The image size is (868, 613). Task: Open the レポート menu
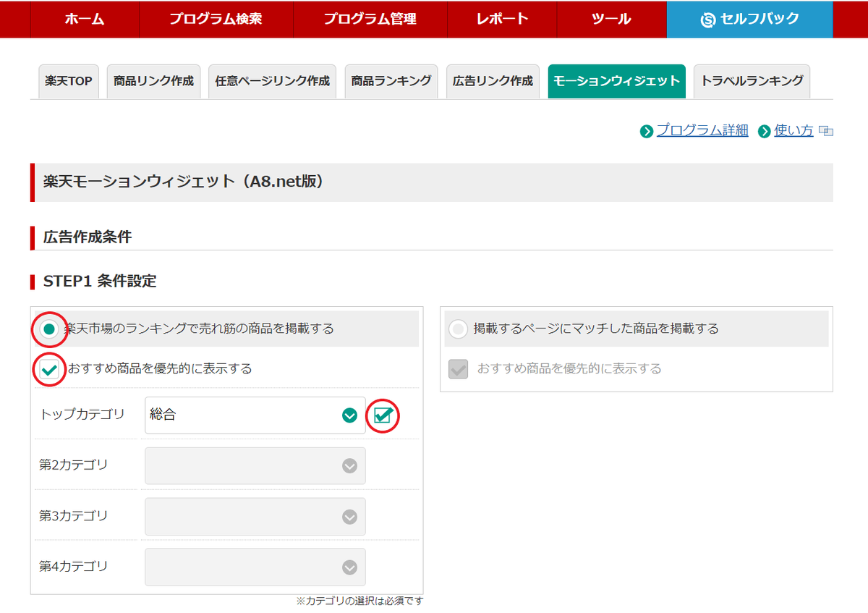502,19
